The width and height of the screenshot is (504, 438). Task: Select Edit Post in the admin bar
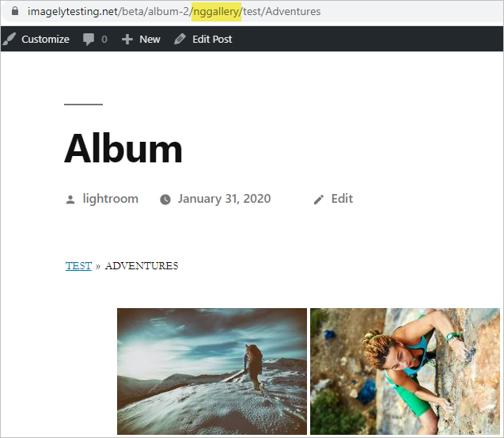212,40
